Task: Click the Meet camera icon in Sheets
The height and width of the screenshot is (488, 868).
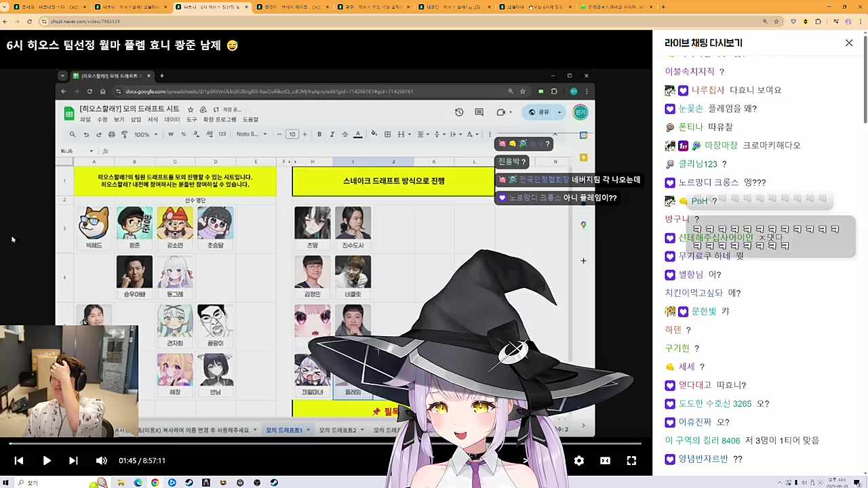Action: [x=501, y=113]
